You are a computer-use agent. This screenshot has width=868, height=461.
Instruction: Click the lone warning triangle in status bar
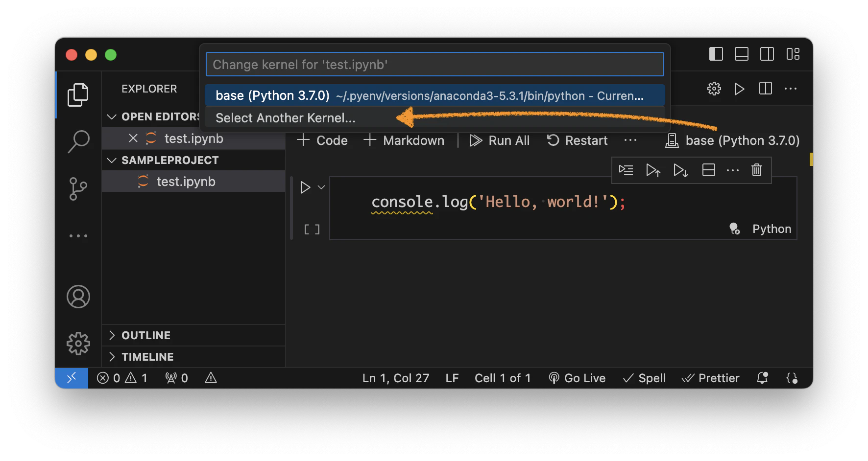click(x=211, y=378)
